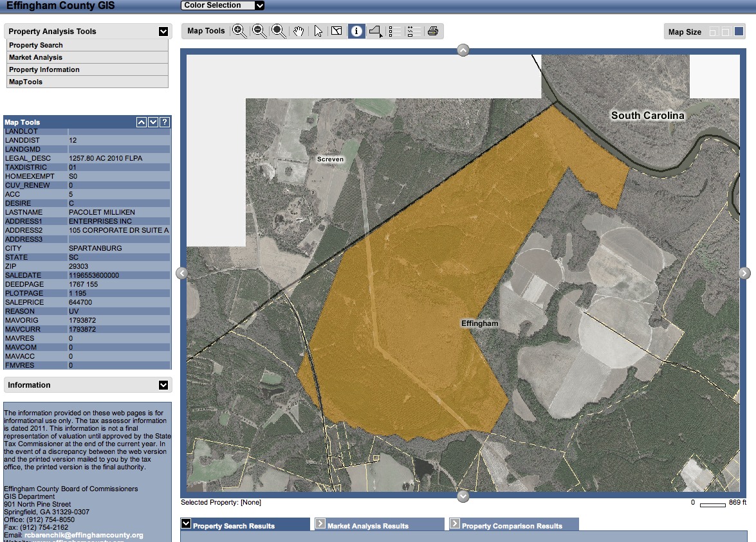Open the map legend icon
The image size is (756, 542).
tap(414, 32)
